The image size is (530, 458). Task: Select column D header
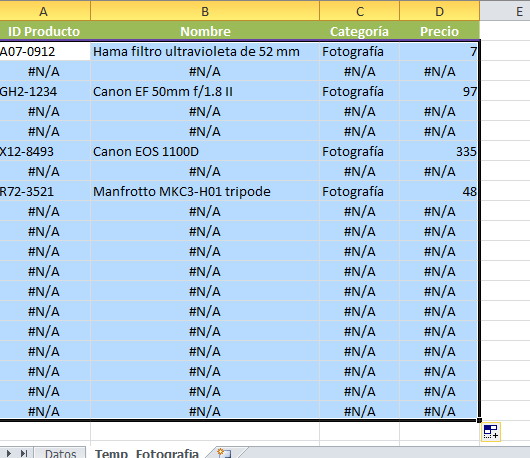[x=439, y=11]
